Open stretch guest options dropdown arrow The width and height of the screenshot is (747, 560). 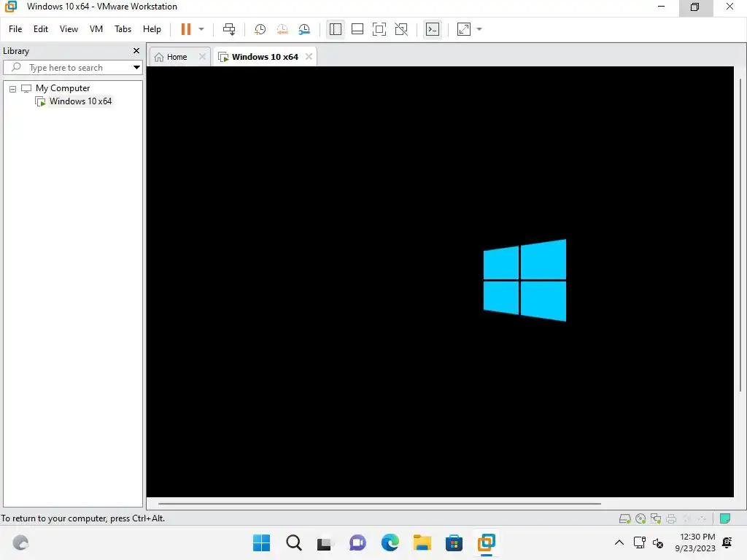pos(479,29)
